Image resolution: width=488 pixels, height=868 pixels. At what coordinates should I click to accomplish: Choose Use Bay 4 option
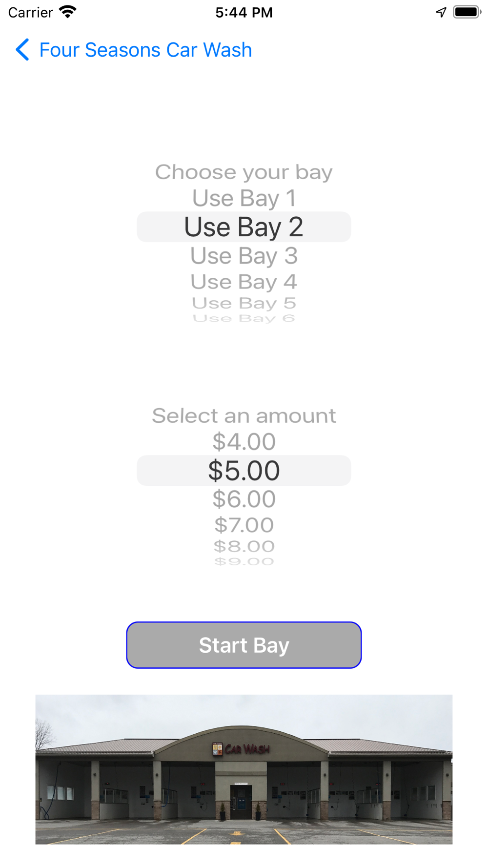tap(244, 282)
